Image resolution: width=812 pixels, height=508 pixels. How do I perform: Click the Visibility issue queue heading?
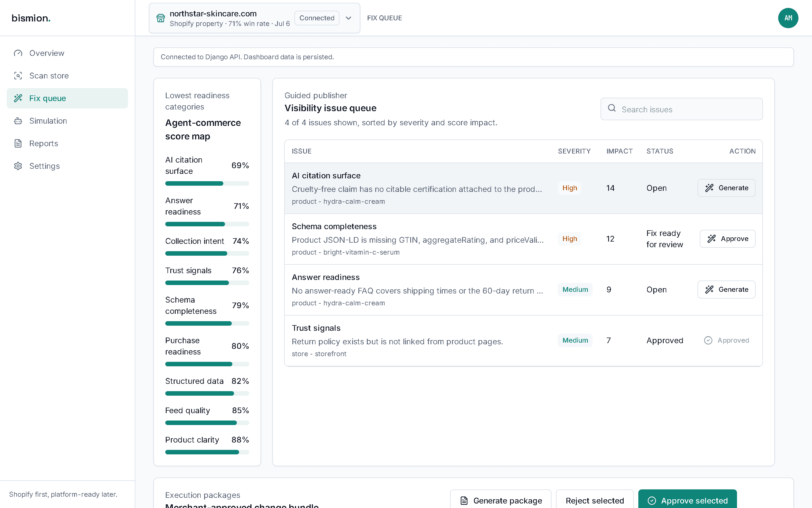(330, 108)
